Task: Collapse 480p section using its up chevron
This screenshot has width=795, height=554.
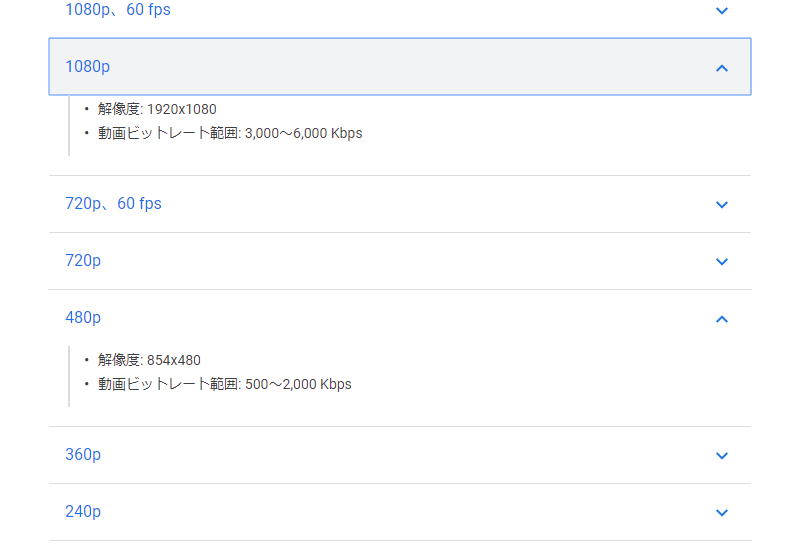Action: (722, 319)
